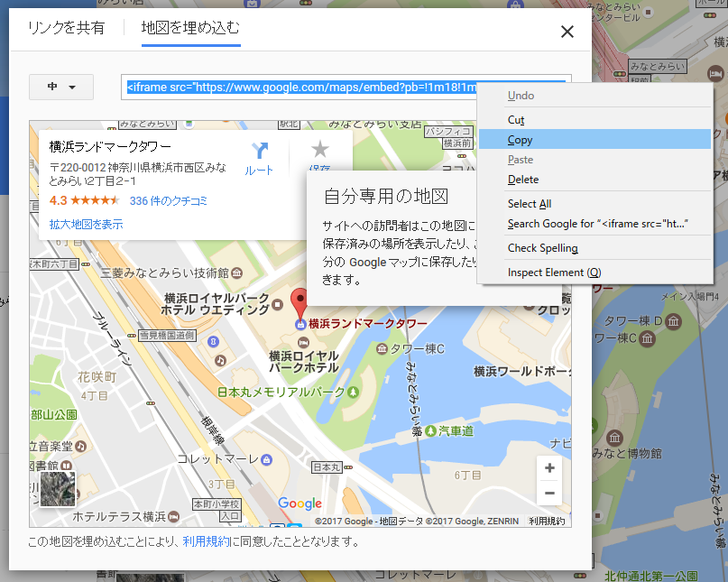The width and height of the screenshot is (728, 582).
Task: Click the 音楽堂 music hall icon
Action: tap(81, 447)
